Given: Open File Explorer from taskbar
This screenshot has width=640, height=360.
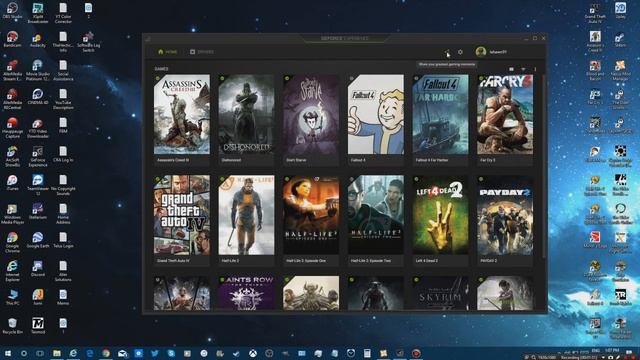Looking at the screenshot, I should coord(57,353).
